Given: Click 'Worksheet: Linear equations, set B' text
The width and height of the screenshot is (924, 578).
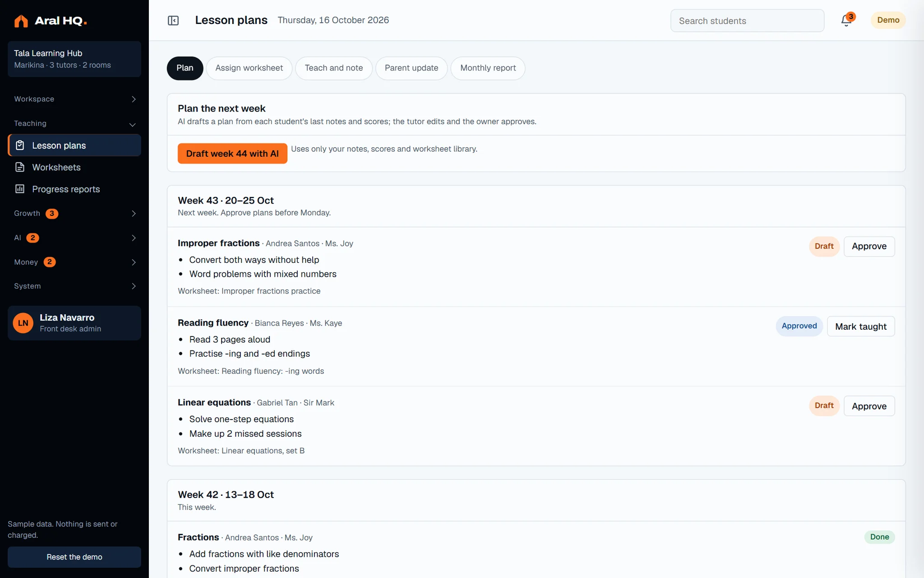Looking at the screenshot, I should tap(241, 451).
